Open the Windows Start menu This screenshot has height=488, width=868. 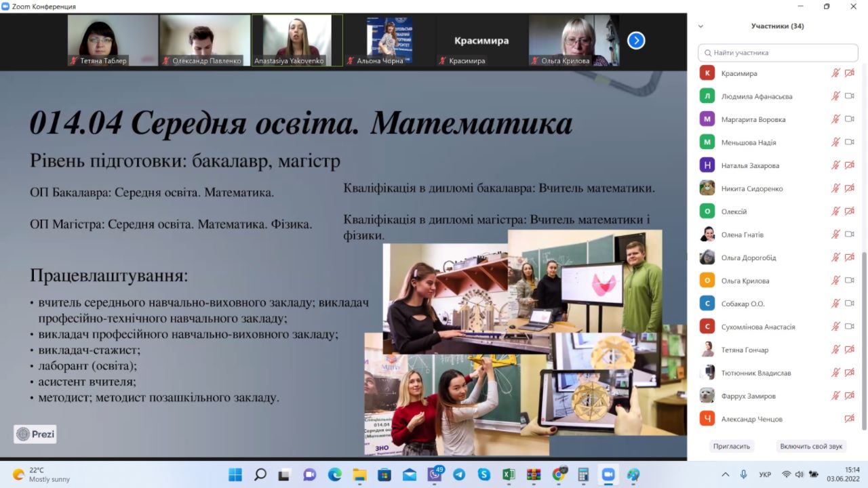235,474
